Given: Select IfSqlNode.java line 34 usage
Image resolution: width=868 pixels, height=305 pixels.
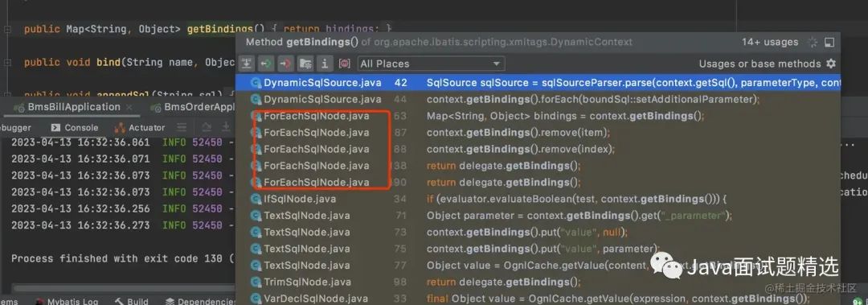Looking at the screenshot, I should pos(538,199).
